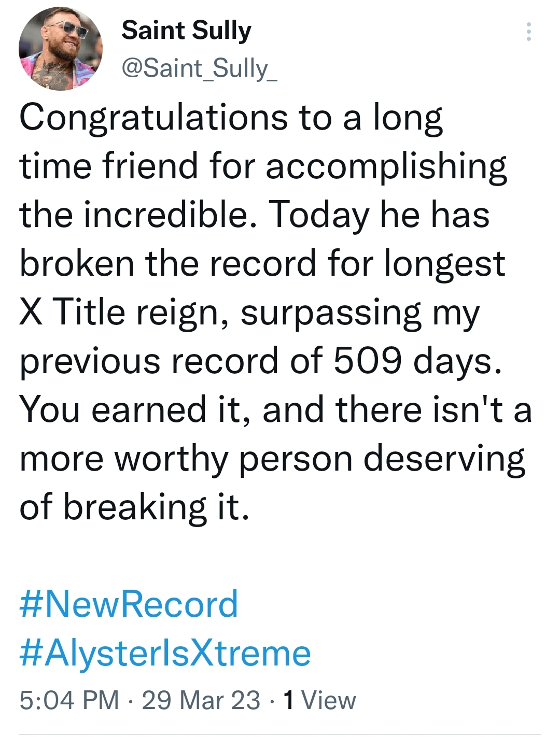Tap the #AlysterIsXtreme hashtag
560x737 pixels.
tap(165, 653)
